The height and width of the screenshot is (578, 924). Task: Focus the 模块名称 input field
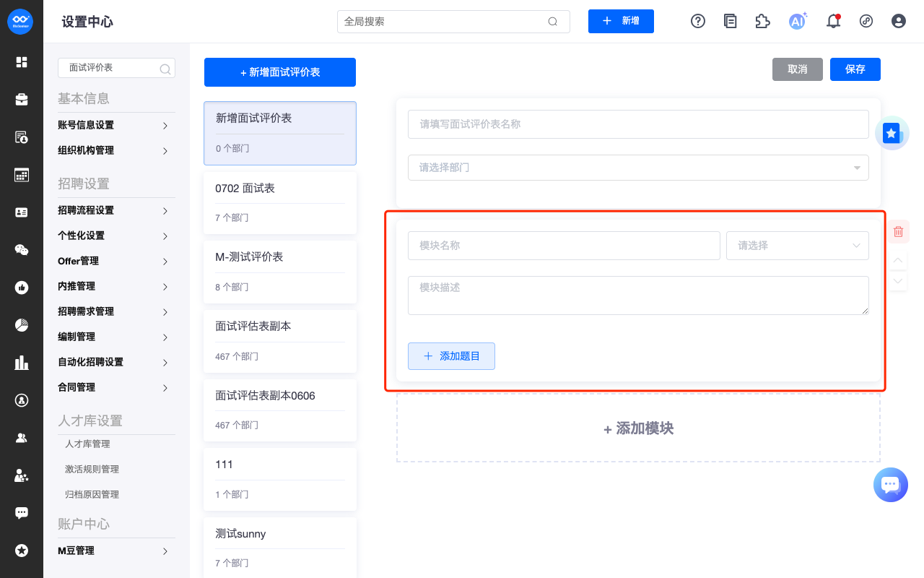tap(564, 246)
